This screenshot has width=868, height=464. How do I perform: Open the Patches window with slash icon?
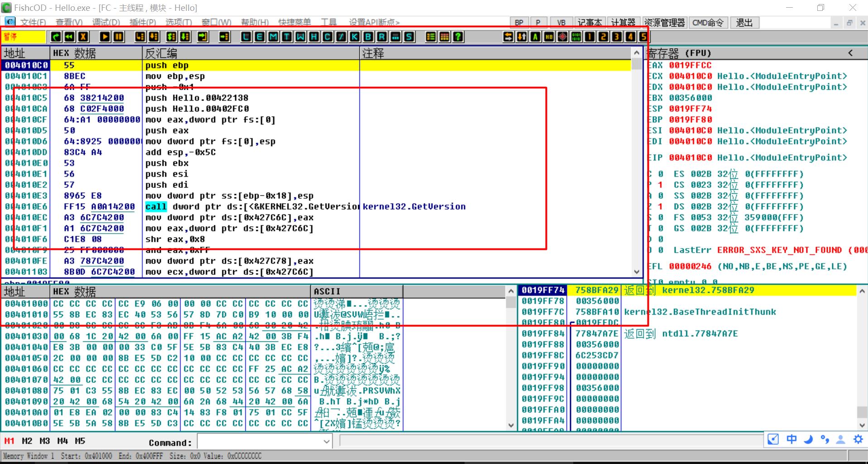[341, 37]
